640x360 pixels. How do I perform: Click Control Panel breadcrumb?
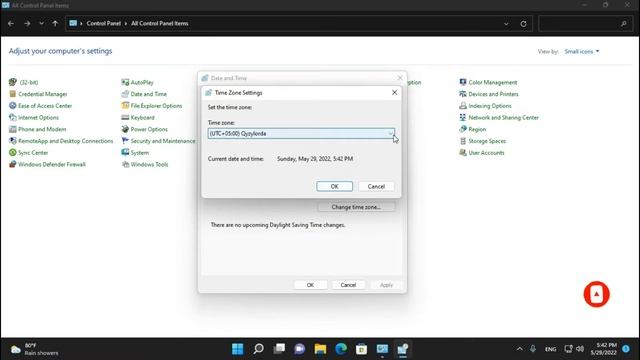click(x=104, y=24)
